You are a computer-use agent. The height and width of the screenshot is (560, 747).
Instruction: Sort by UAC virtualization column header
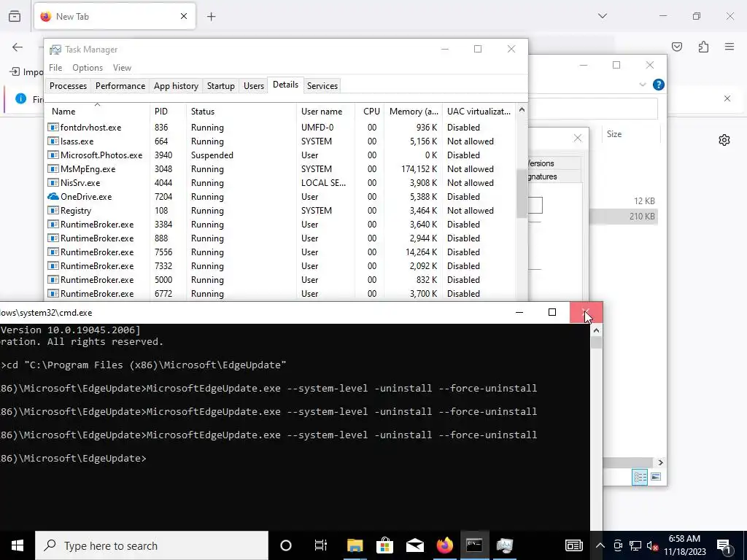479,111
